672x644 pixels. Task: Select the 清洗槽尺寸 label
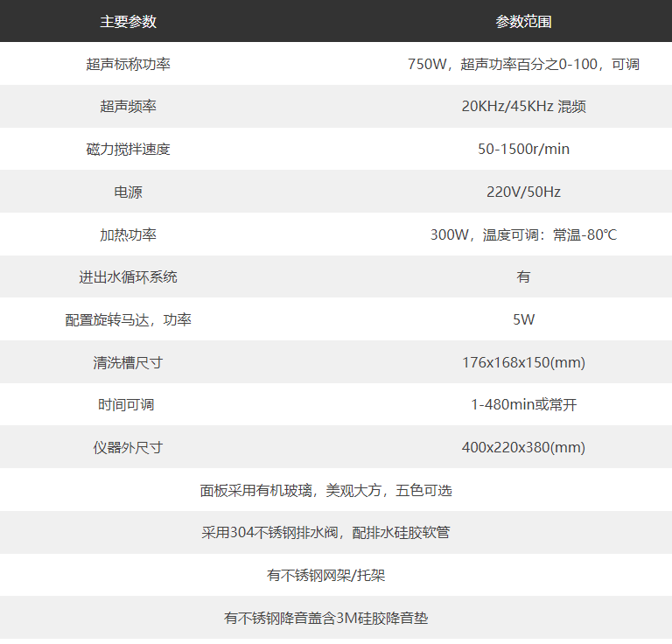[x=128, y=362]
